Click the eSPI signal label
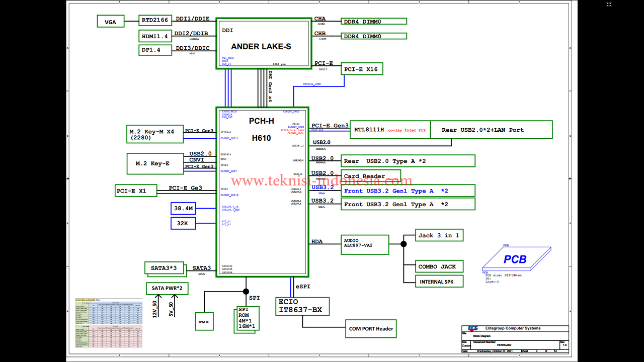The width and height of the screenshot is (644, 362). point(303,286)
